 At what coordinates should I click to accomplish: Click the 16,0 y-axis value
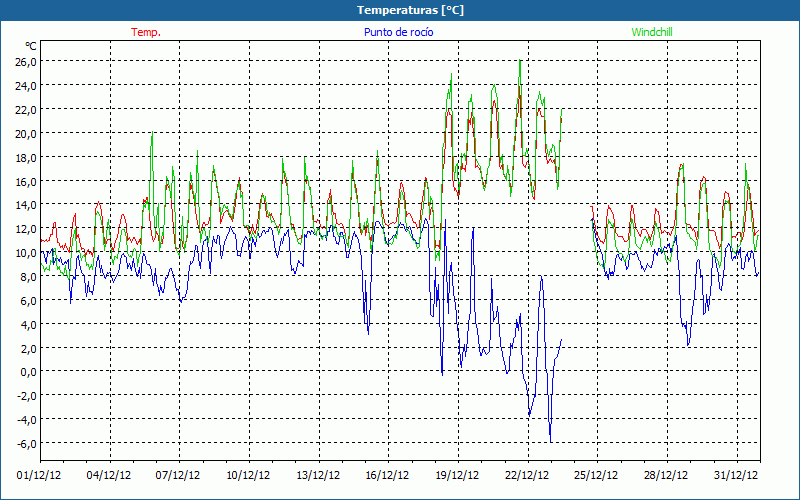point(26,181)
